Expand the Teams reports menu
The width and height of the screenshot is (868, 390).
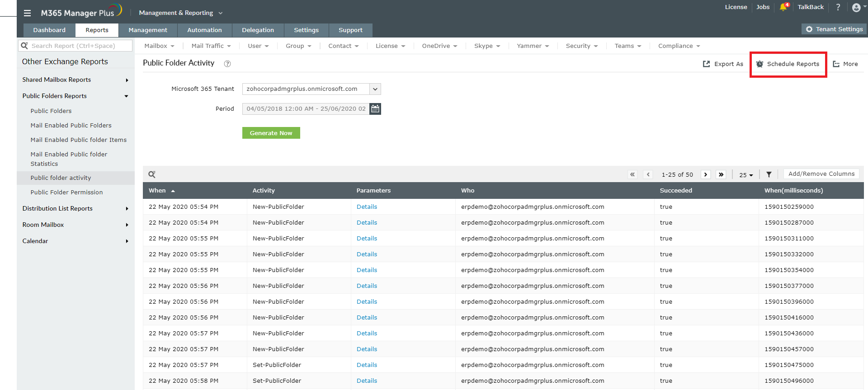(x=628, y=46)
